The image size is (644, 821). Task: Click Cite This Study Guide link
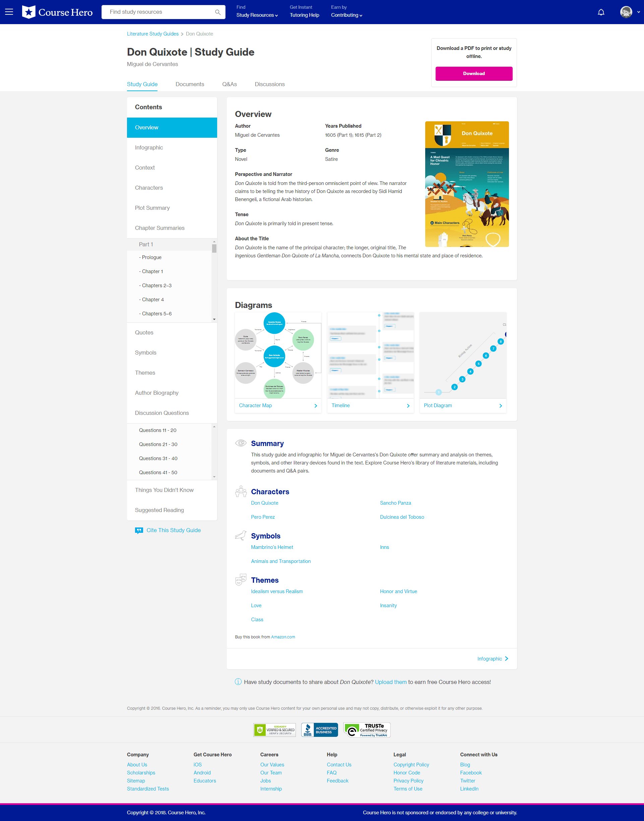pos(174,530)
